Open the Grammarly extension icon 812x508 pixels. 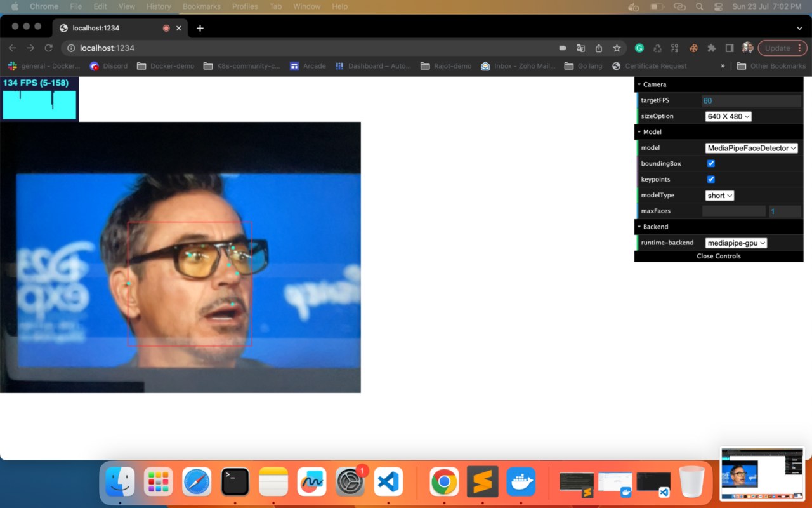click(639, 48)
